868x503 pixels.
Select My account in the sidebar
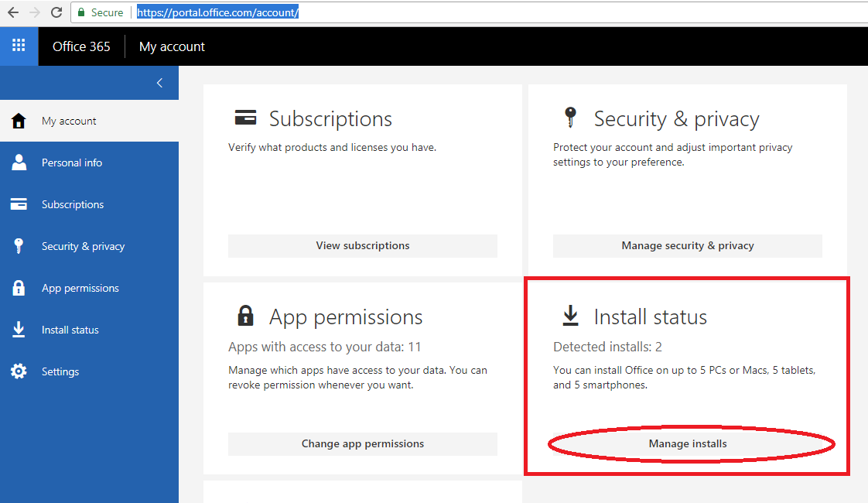(89, 121)
